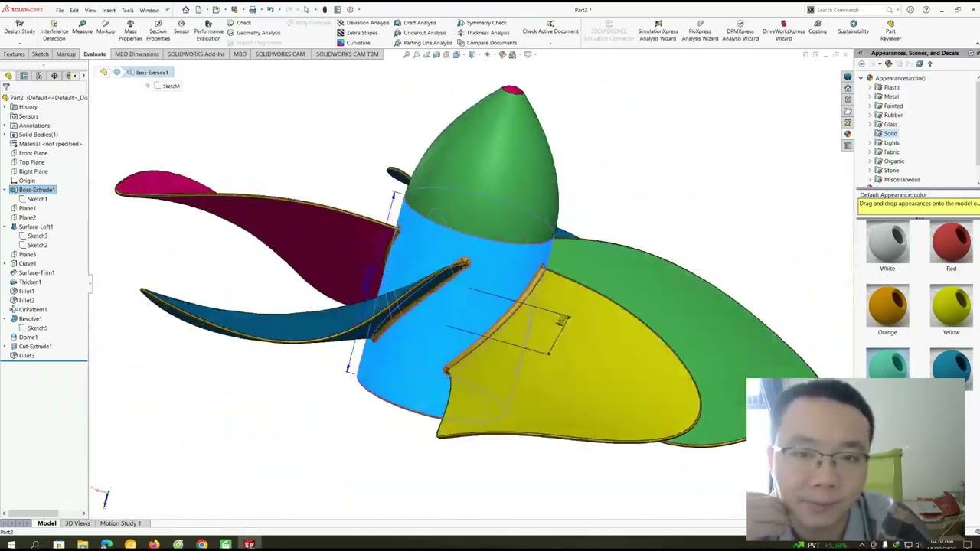
Task: Open Compare Documents
Action: tap(486, 43)
